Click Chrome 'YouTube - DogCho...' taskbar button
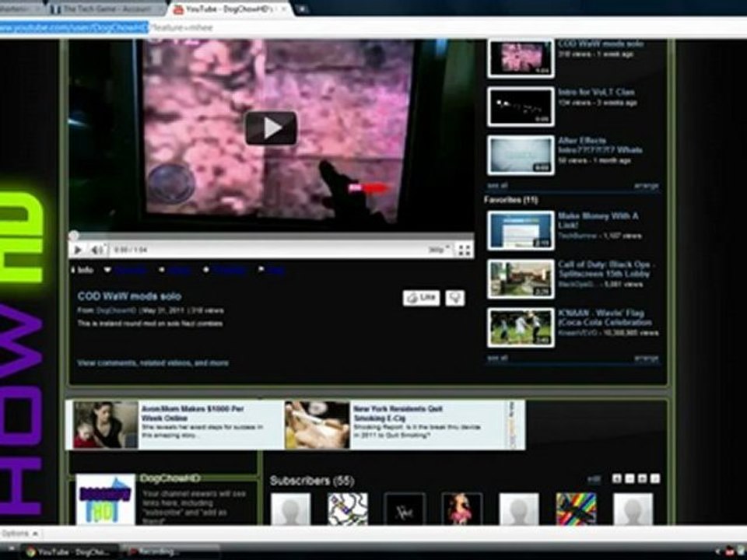The image size is (747, 560). pos(69,552)
